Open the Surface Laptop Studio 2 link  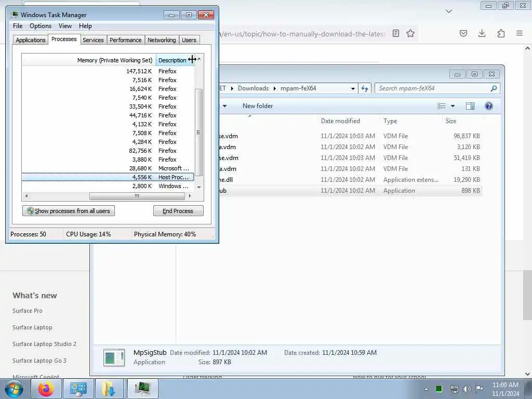click(x=45, y=344)
